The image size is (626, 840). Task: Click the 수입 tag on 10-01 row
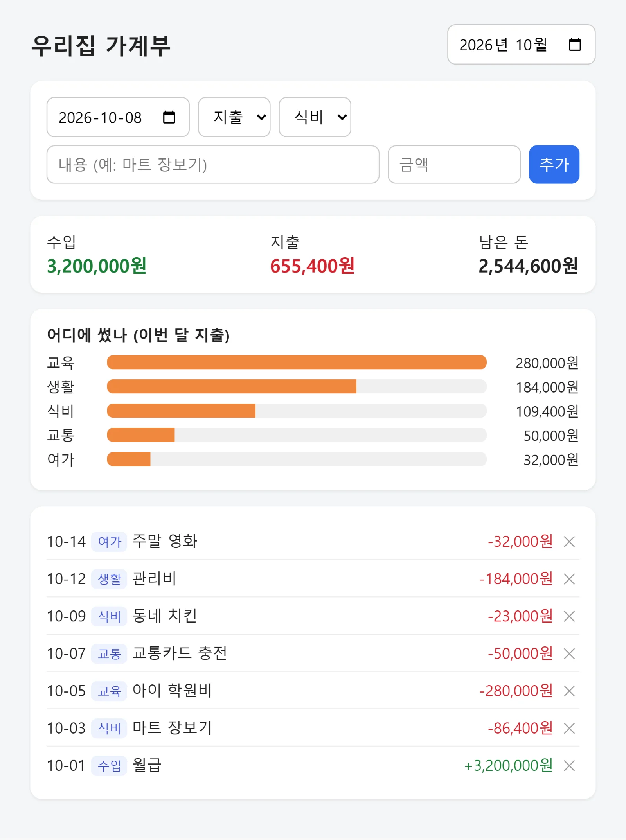[109, 766]
